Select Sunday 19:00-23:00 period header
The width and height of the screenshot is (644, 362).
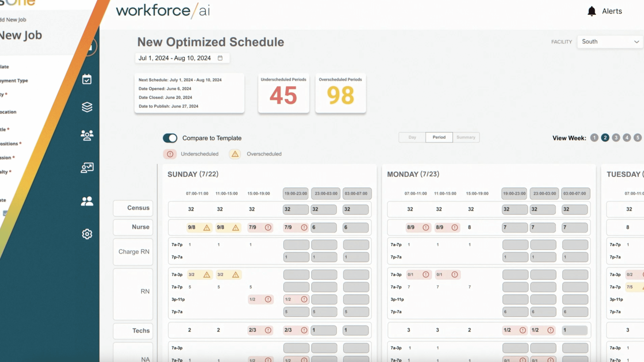pyautogui.click(x=296, y=194)
